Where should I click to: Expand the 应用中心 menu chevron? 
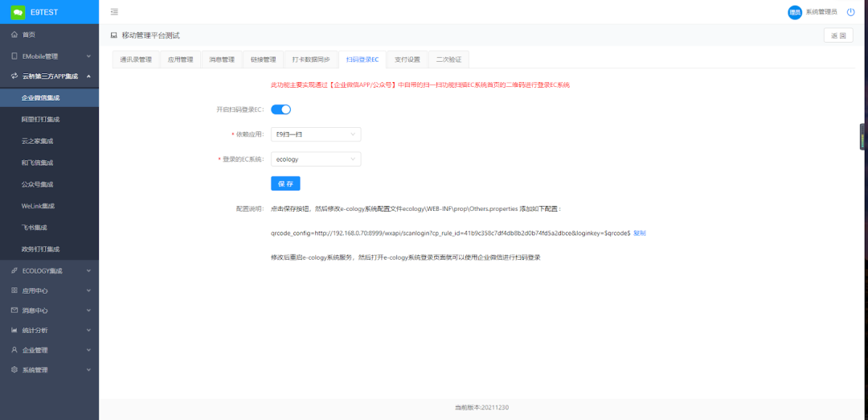[x=88, y=290]
